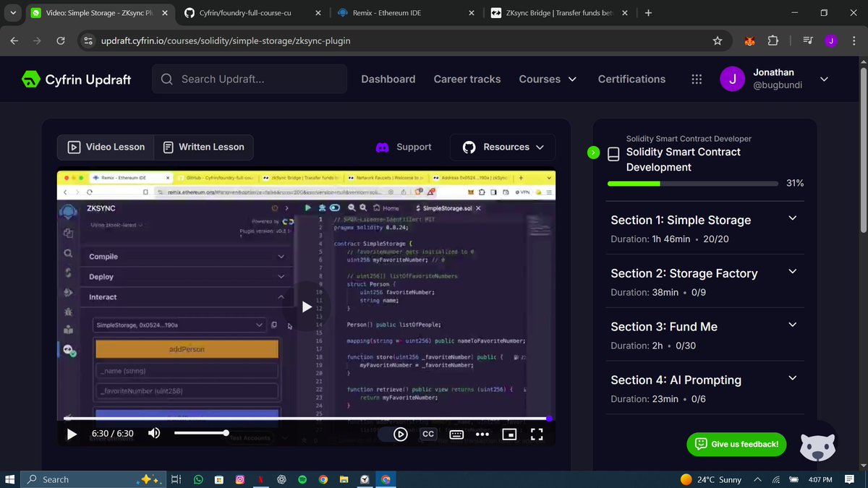
Task: Click the purple J profile avatar on the page
Action: 733,79
